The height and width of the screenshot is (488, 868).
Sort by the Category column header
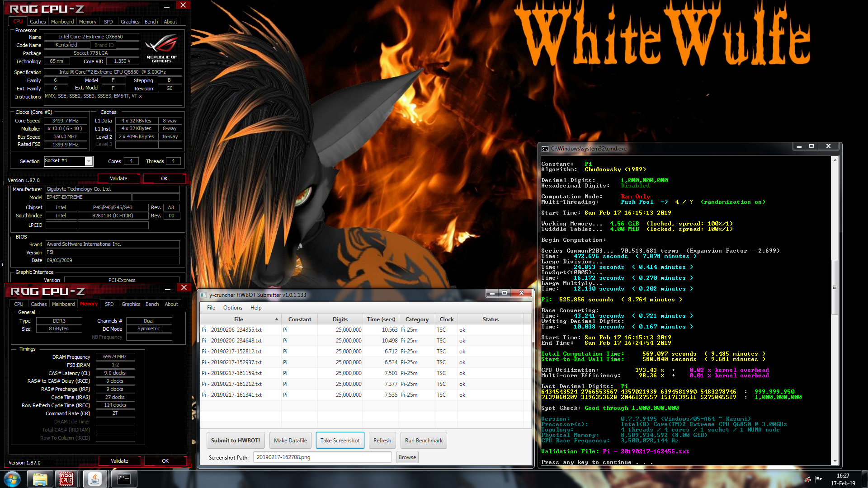[417, 319]
